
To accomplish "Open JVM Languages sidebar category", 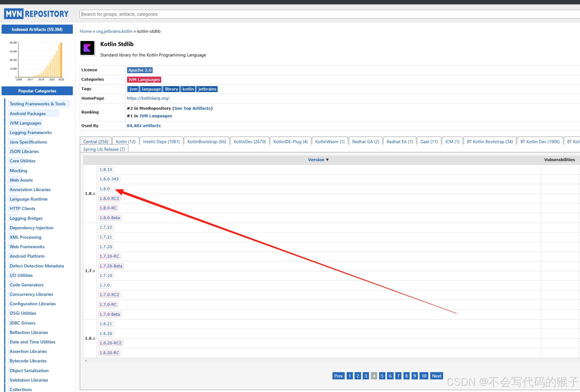I will pyautogui.click(x=26, y=123).
